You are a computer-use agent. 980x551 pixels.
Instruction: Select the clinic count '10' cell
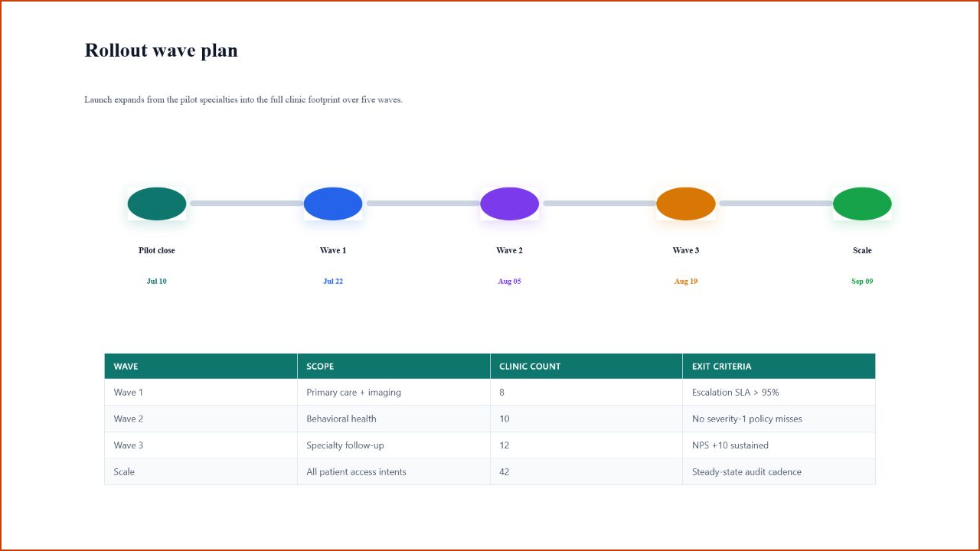586,419
